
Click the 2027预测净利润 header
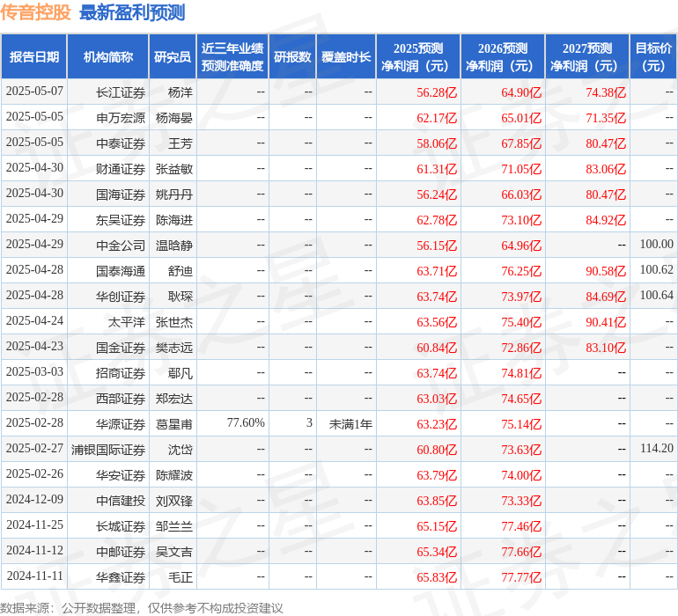(587, 56)
